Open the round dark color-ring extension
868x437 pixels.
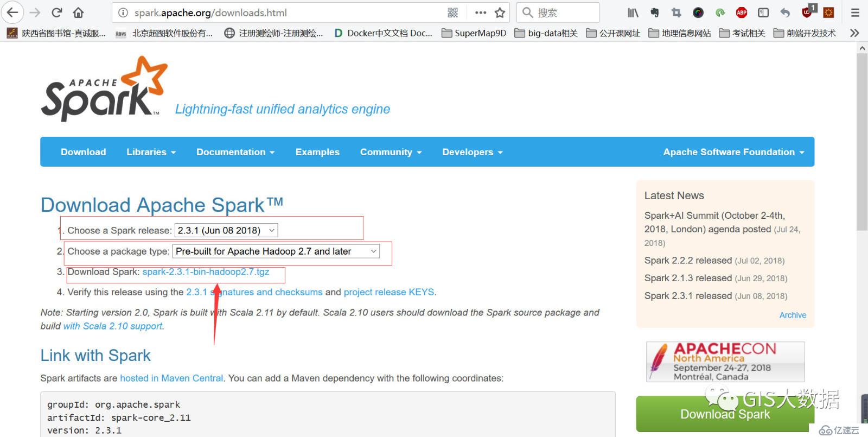tap(698, 12)
